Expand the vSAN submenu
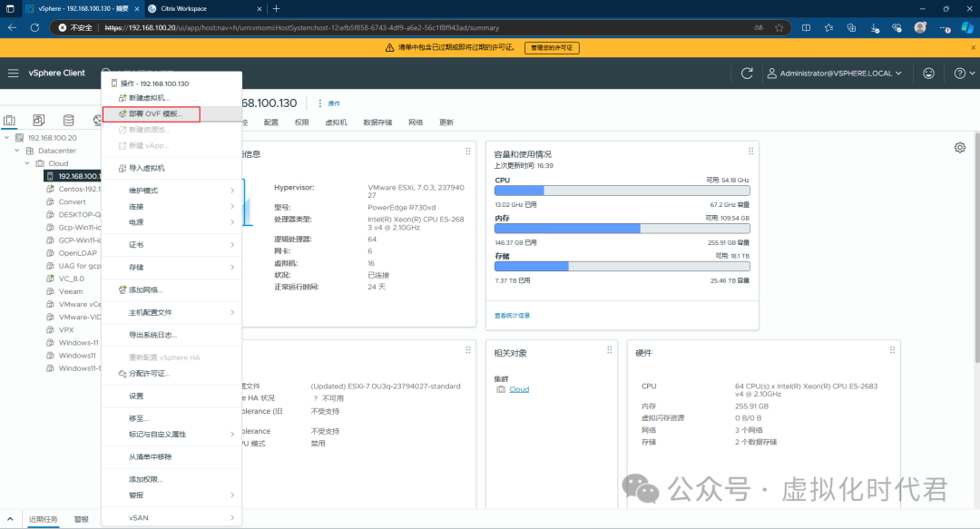Viewport: 980px width, 529px height. [x=171, y=518]
